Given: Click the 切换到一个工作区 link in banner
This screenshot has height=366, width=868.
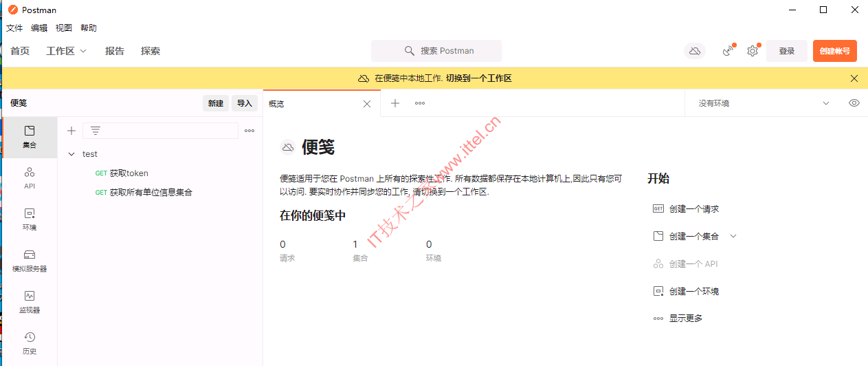Looking at the screenshot, I should [479, 78].
